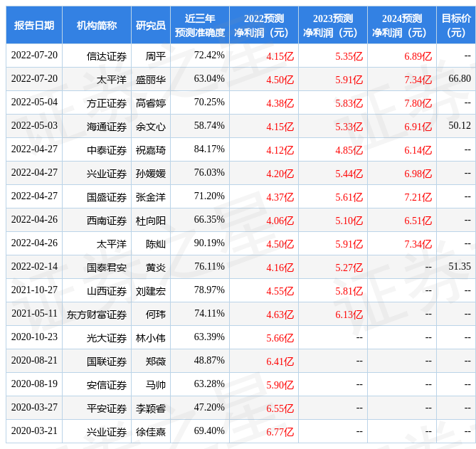This screenshot has width=476, height=449.
Task: Click researcher 余文心
Action: [x=151, y=127]
